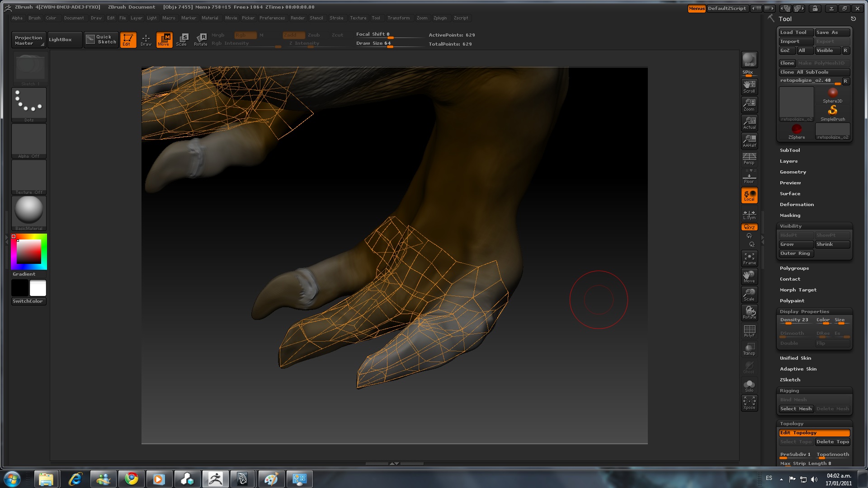Toggle PolyF polyframe display
The image size is (868, 488).
749,331
